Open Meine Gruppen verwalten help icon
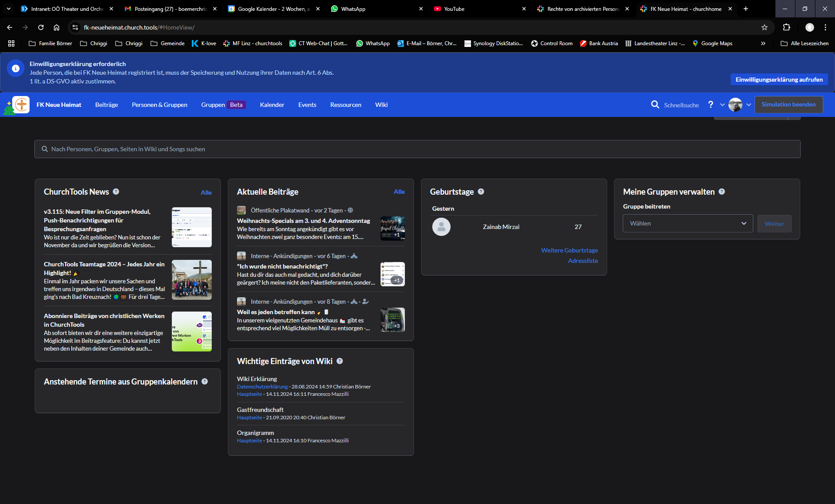Viewport: 835px width, 504px height. (722, 192)
